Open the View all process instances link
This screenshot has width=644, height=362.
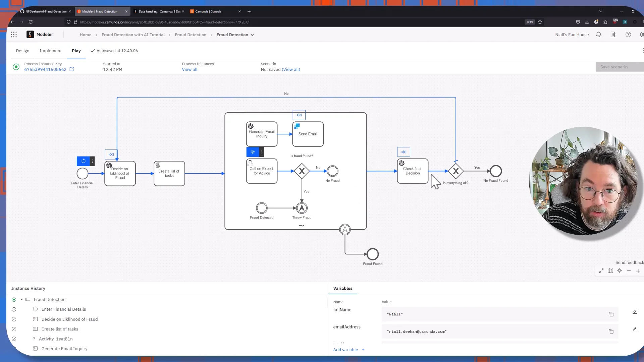tap(190, 69)
